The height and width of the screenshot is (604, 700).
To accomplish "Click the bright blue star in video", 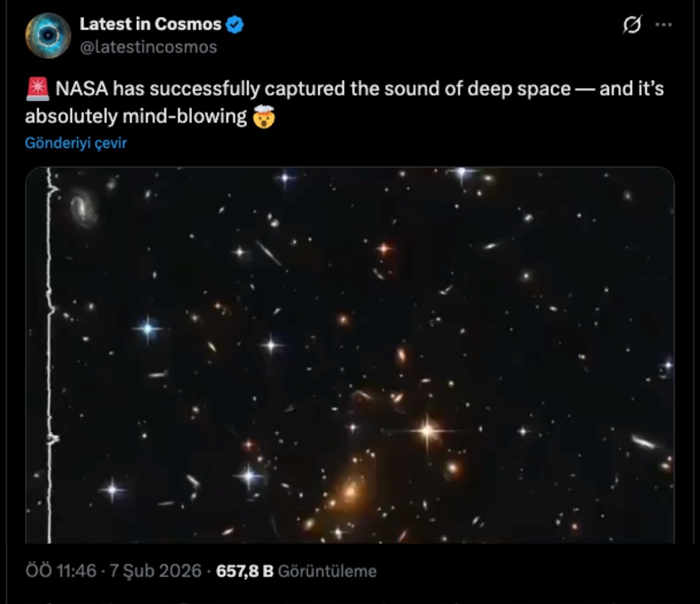I will pyautogui.click(x=148, y=329).
